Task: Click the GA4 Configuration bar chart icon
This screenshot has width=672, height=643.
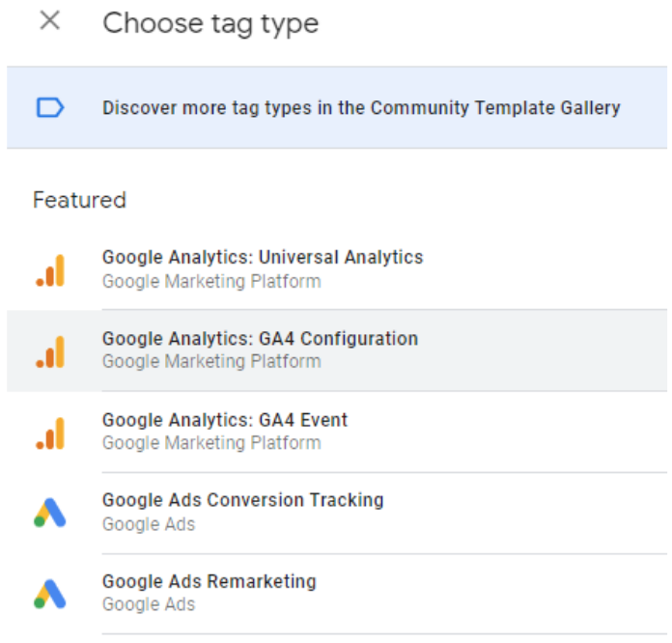Action: (50, 350)
